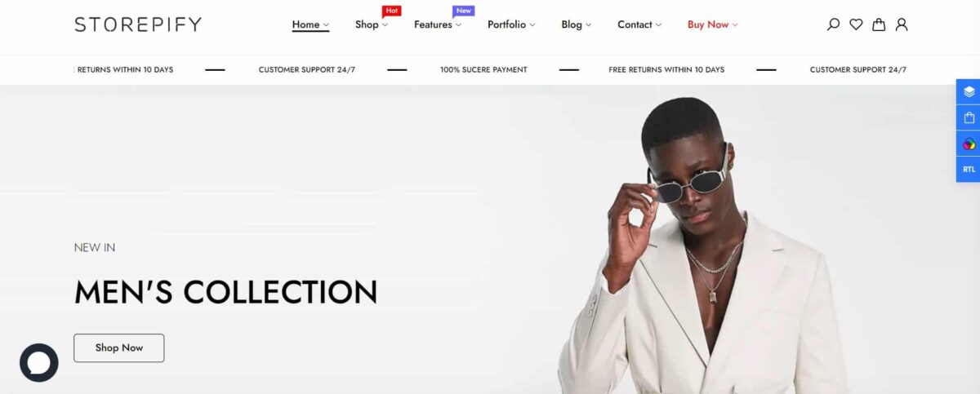The height and width of the screenshot is (394, 980).
Task: Toggle RTL layout mode
Action: [x=969, y=169]
